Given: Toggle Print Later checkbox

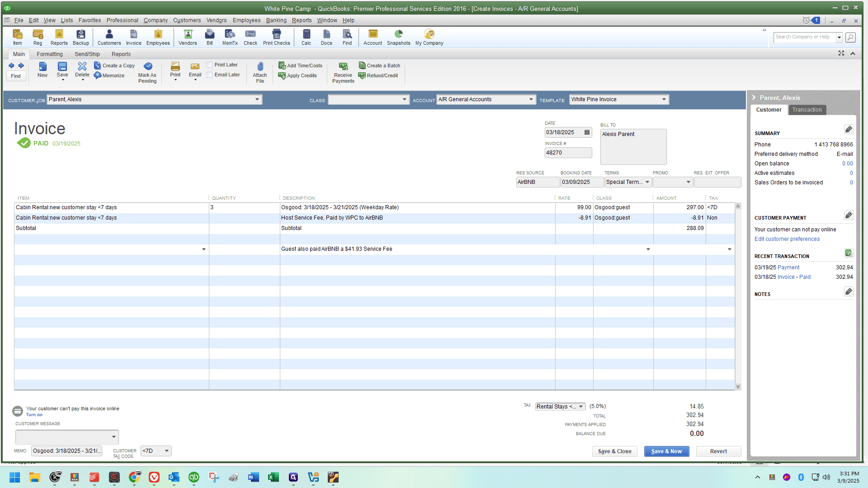Looking at the screenshot, I should pyautogui.click(x=210, y=65).
